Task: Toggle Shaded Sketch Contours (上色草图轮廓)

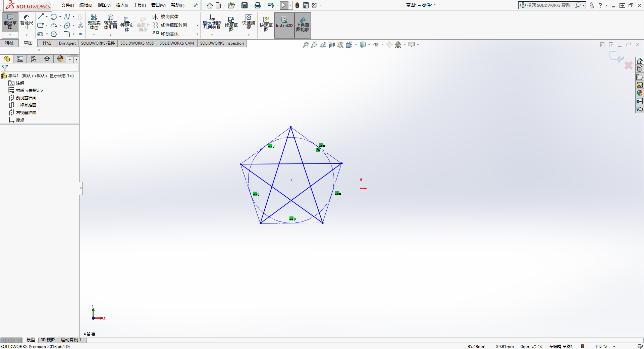Action: [303, 26]
